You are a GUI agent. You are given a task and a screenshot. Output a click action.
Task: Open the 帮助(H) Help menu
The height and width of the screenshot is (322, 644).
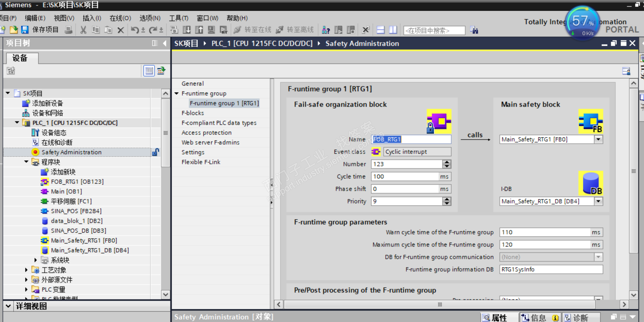coord(237,18)
